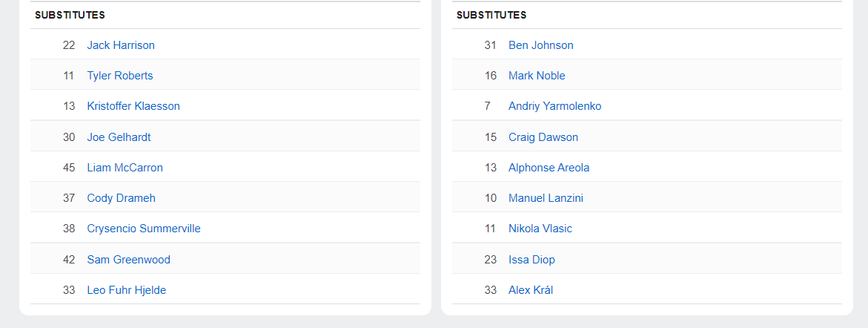Open Craig Dawson's player page
The image size is (868, 328).
[543, 137]
